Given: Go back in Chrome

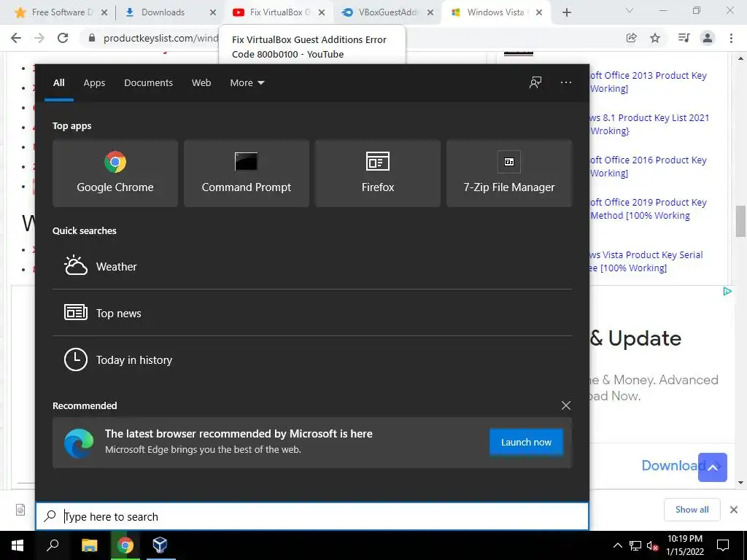Looking at the screenshot, I should 16,38.
